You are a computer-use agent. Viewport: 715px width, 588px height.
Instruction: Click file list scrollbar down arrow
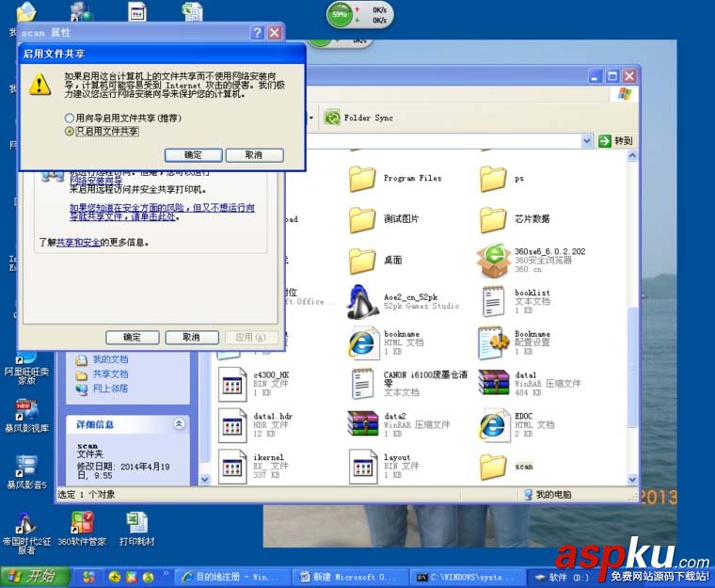[632, 480]
